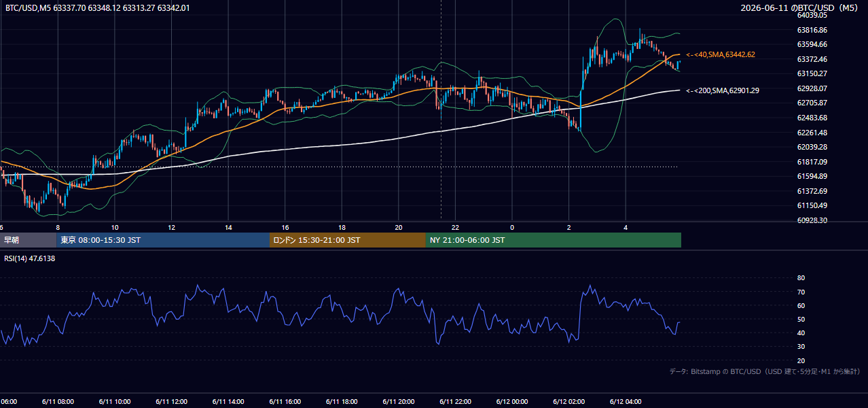Image resolution: width=868 pixels, height=408 pixels.
Task: Click the 200 SMA label 62901.29
Action: pos(723,90)
